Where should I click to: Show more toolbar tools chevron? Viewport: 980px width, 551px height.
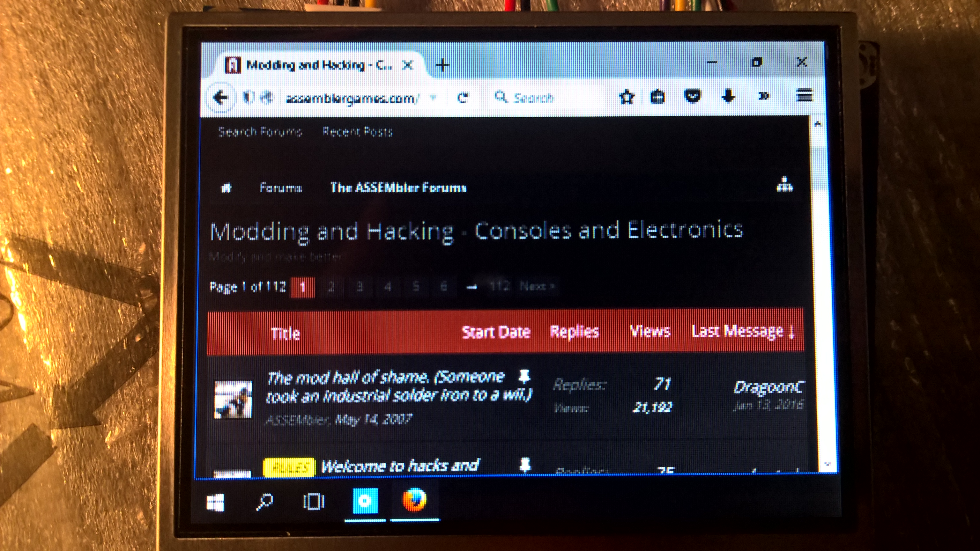tap(763, 95)
